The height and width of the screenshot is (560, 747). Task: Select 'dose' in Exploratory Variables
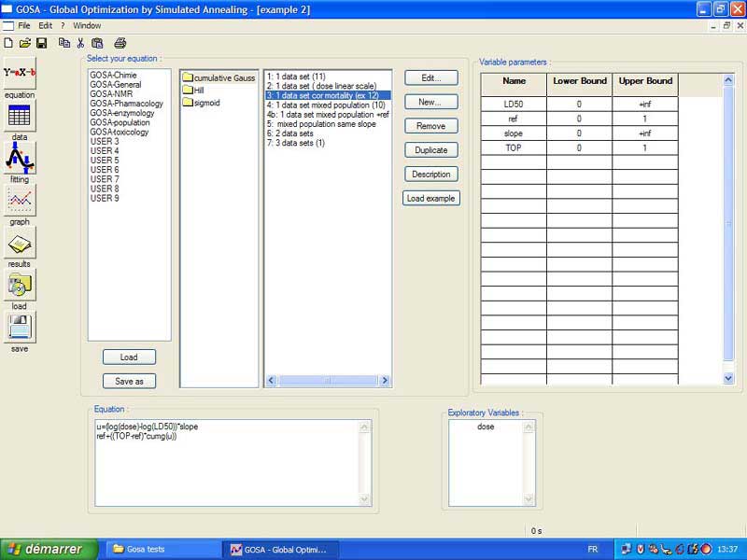(x=486, y=427)
